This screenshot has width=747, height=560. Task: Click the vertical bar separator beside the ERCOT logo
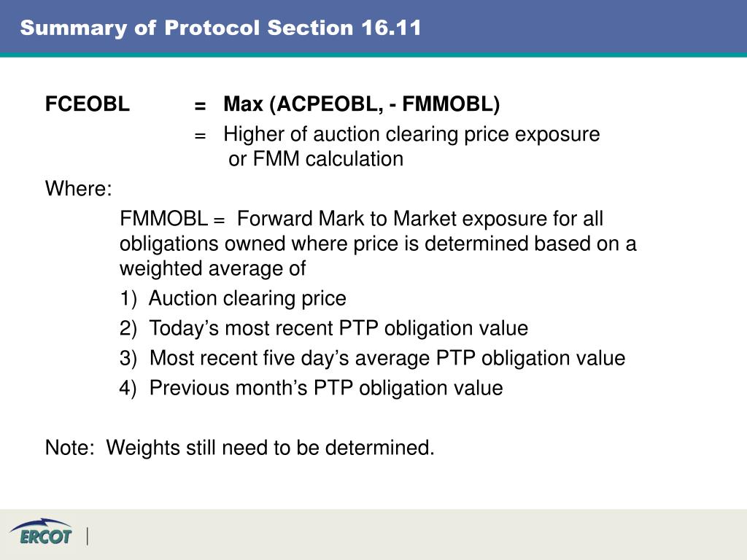tap(88, 536)
